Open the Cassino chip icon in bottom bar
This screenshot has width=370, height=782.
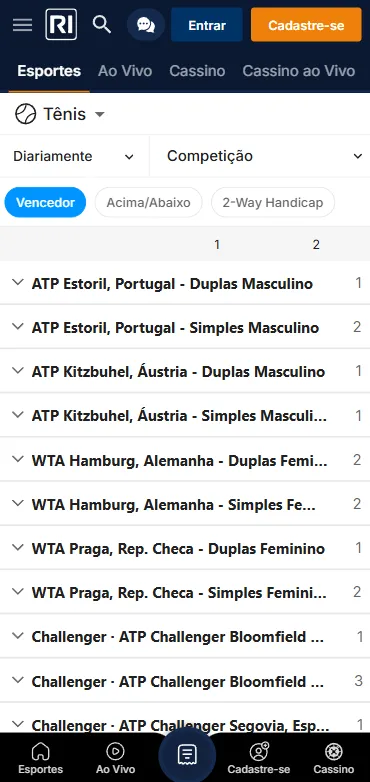pyautogui.click(x=333, y=758)
